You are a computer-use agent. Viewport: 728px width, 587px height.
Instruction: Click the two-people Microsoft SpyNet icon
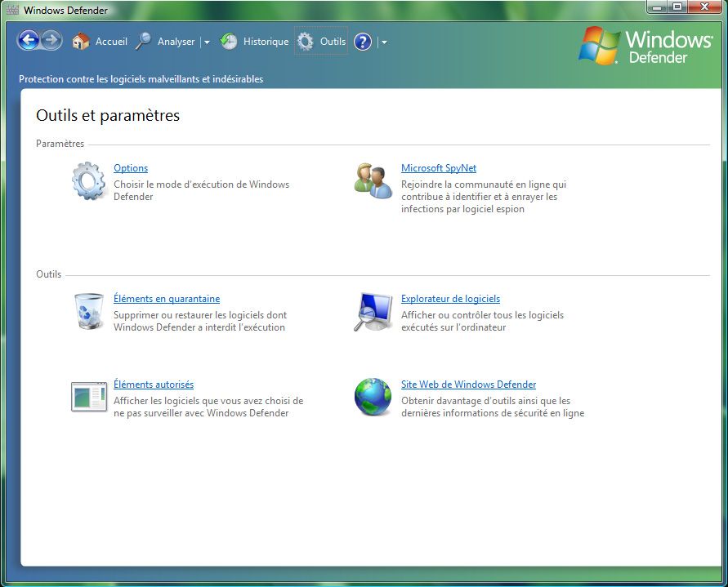373,181
